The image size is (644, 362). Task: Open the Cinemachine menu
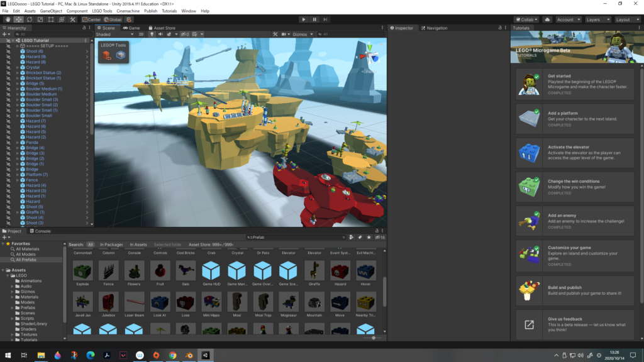128,11
